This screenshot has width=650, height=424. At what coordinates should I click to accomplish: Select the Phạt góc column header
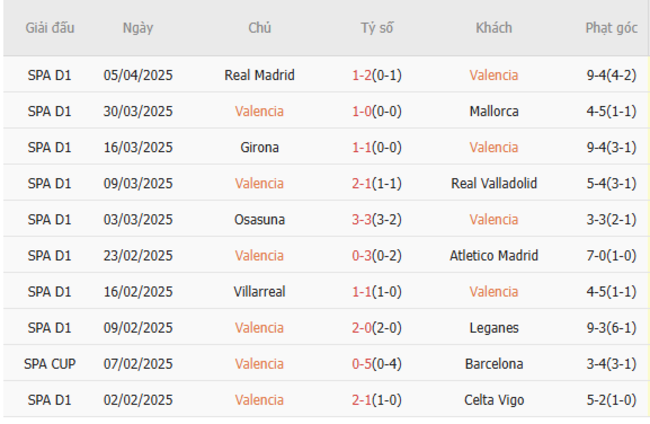click(x=610, y=28)
